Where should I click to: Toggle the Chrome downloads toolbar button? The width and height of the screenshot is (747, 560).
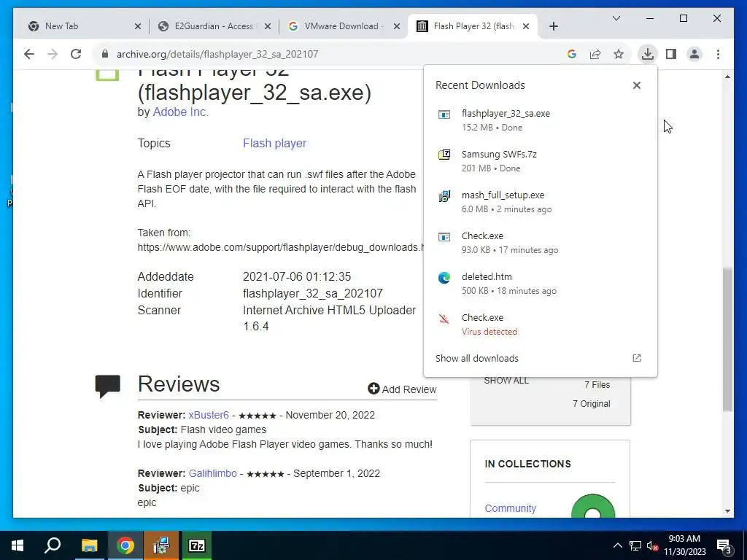(648, 54)
